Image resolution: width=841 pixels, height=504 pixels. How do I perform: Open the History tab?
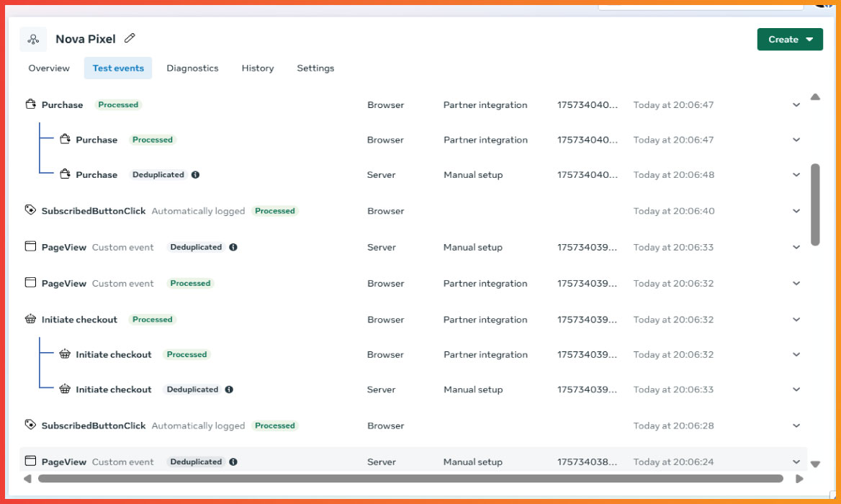click(x=257, y=68)
